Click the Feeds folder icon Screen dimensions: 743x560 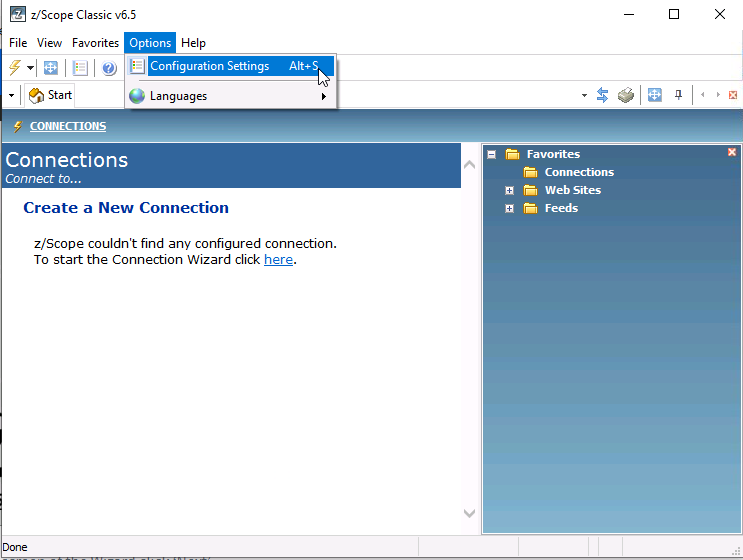(530, 208)
